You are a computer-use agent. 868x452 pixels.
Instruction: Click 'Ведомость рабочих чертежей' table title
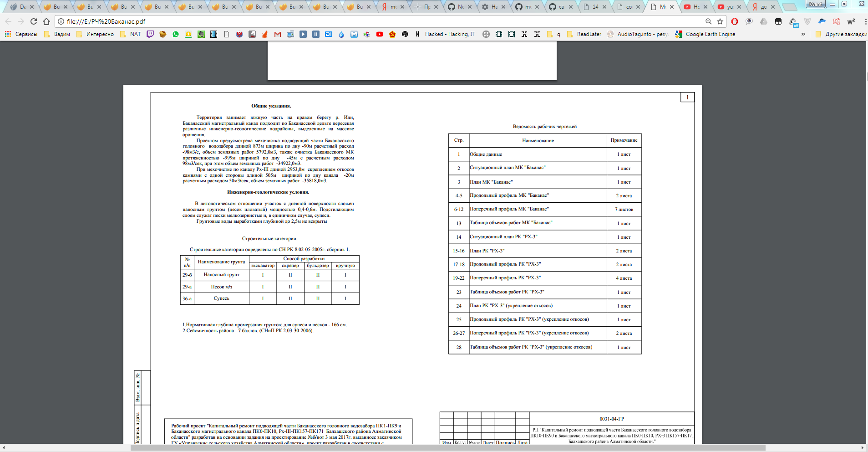[544, 126]
